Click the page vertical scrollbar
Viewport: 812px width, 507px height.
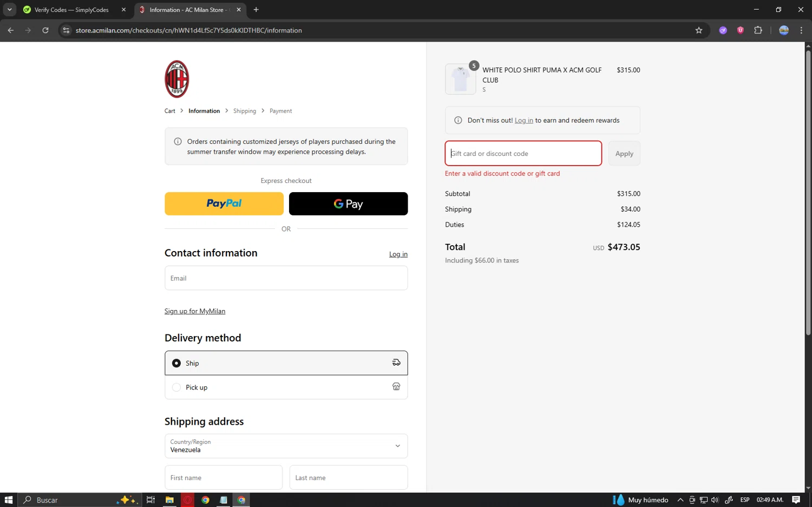[808, 193]
